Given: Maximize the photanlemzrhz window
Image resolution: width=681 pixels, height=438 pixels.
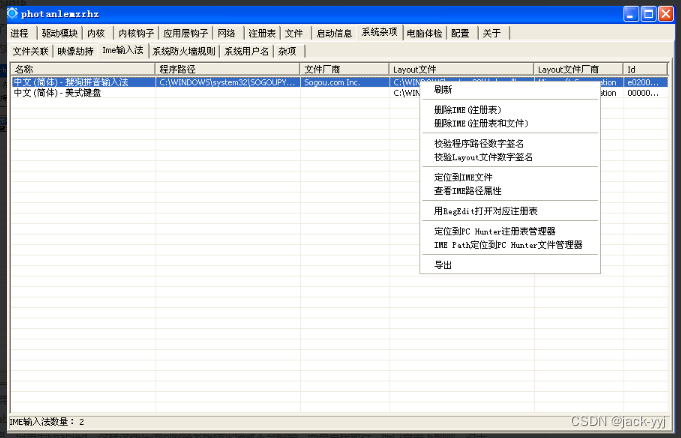Looking at the screenshot, I should (648, 14).
